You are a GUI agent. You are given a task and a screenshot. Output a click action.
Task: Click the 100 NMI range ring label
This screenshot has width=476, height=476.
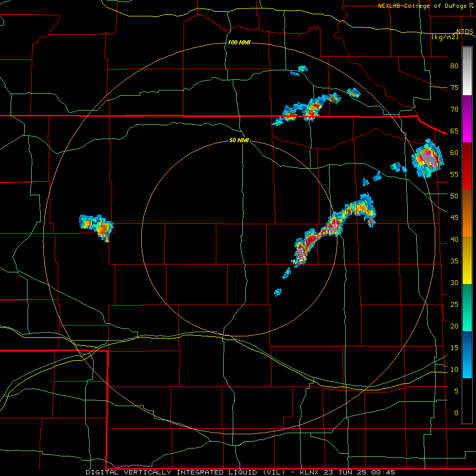coord(239,42)
